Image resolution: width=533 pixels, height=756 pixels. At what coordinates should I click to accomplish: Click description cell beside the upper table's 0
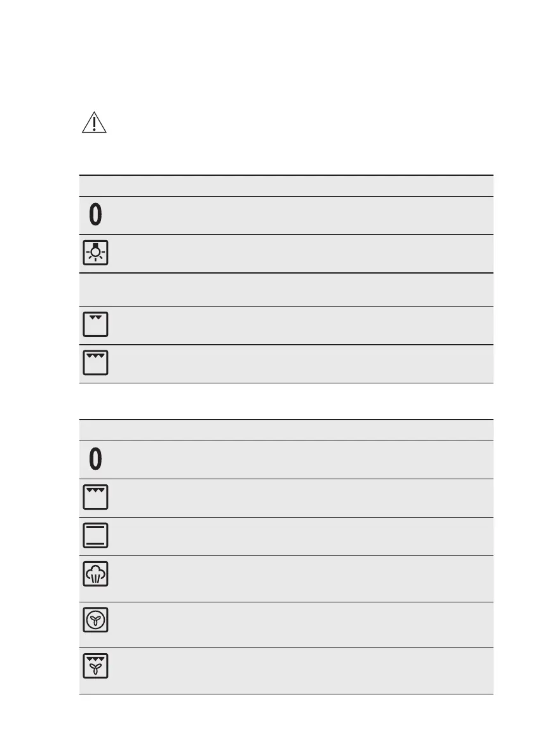[x=303, y=216]
